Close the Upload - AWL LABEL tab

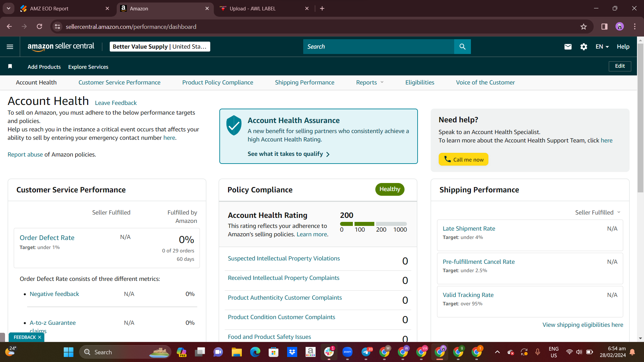307,8
